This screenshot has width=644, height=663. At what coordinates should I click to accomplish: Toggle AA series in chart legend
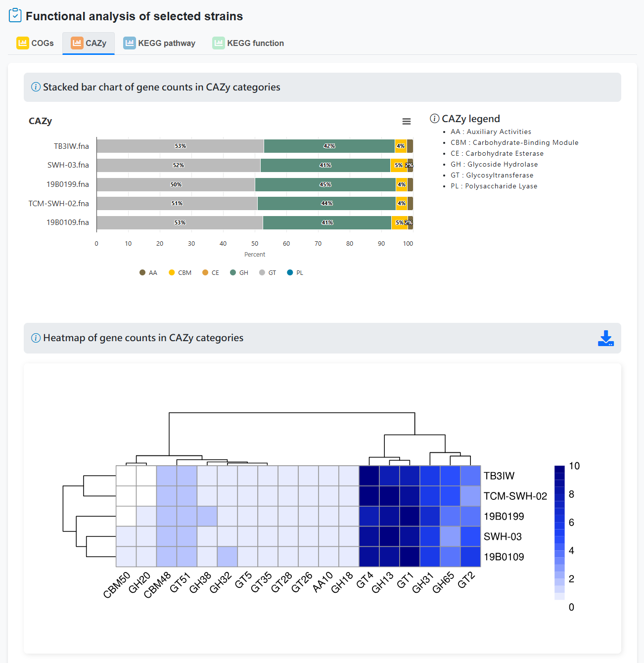click(x=148, y=272)
